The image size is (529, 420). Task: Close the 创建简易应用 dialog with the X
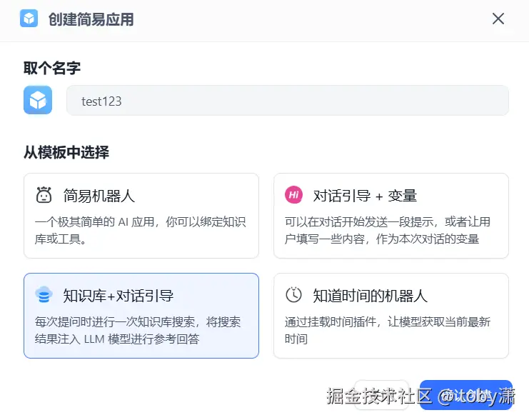coord(498,19)
